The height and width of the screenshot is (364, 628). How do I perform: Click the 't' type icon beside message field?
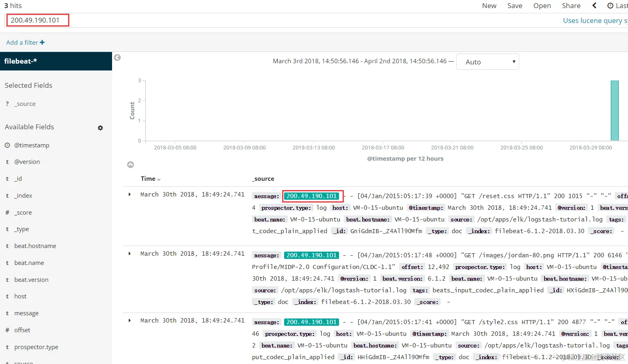pos(7,313)
